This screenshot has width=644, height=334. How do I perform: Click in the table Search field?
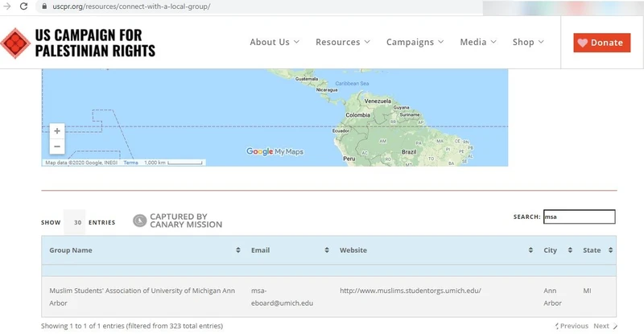(579, 216)
